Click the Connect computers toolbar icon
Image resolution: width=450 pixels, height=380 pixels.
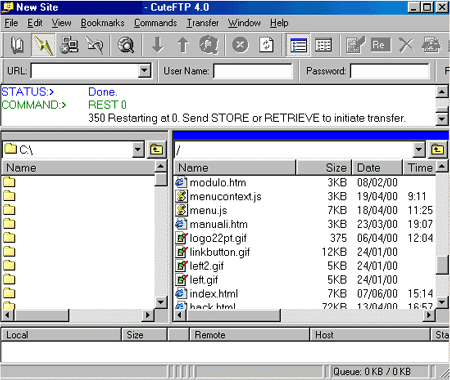(x=69, y=45)
